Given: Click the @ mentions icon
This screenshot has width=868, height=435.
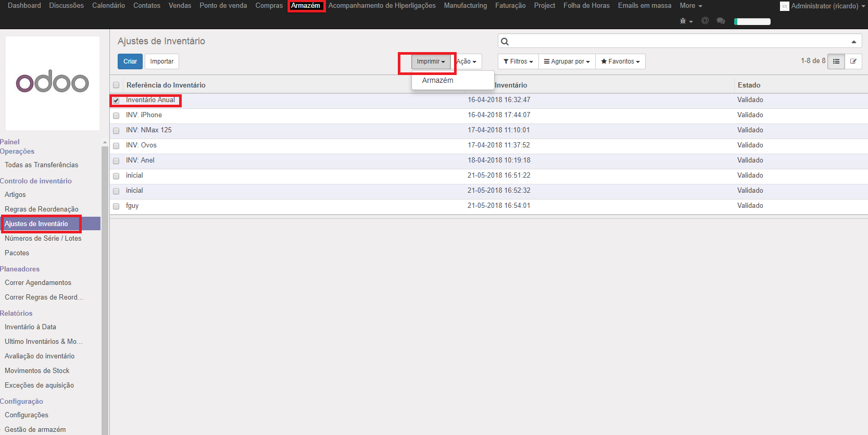Looking at the screenshot, I should (x=705, y=21).
